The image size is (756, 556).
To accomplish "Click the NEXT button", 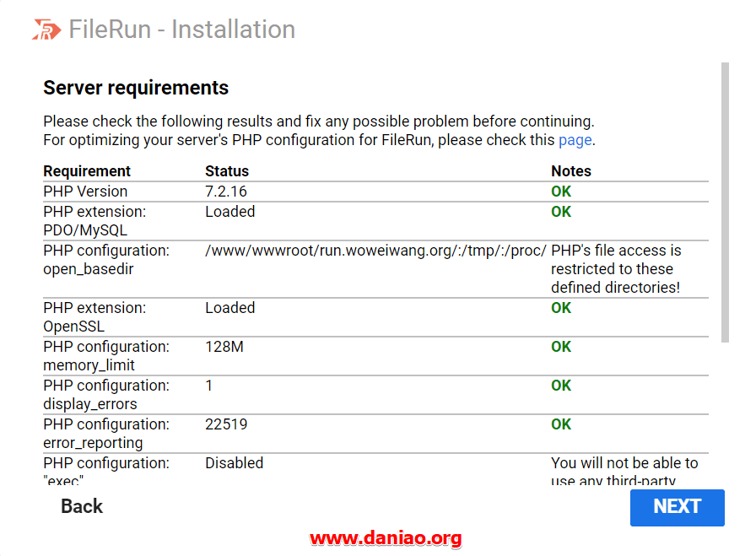I will click(x=677, y=507).
